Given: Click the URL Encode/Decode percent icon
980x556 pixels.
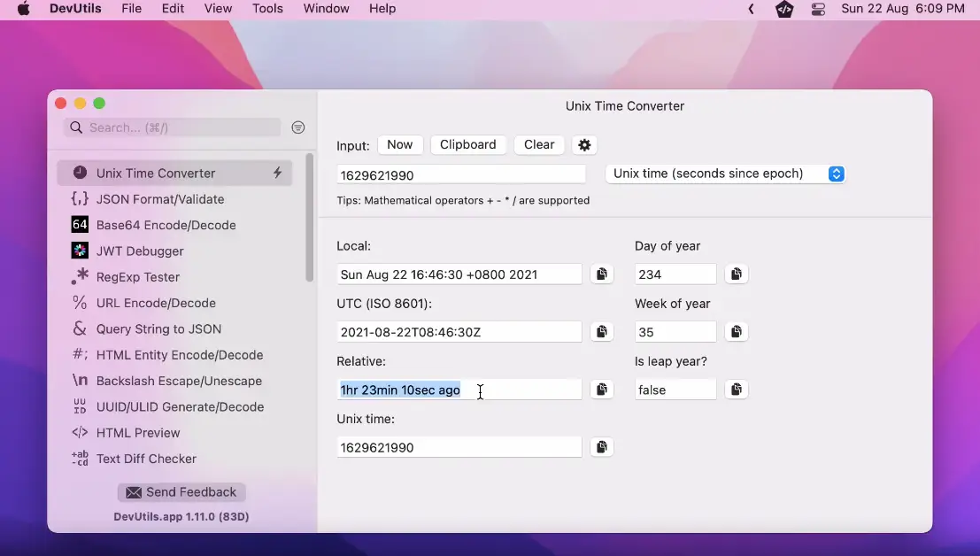Looking at the screenshot, I should point(80,303).
